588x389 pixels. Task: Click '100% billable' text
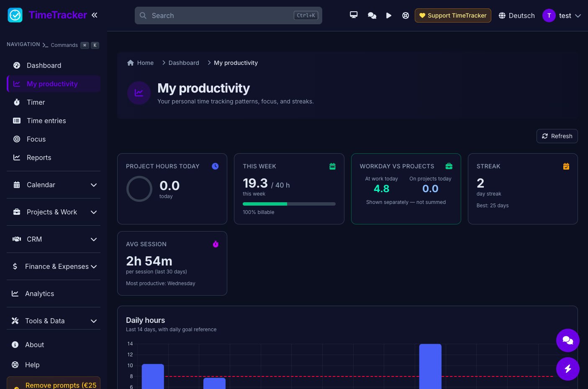click(259, 212)
